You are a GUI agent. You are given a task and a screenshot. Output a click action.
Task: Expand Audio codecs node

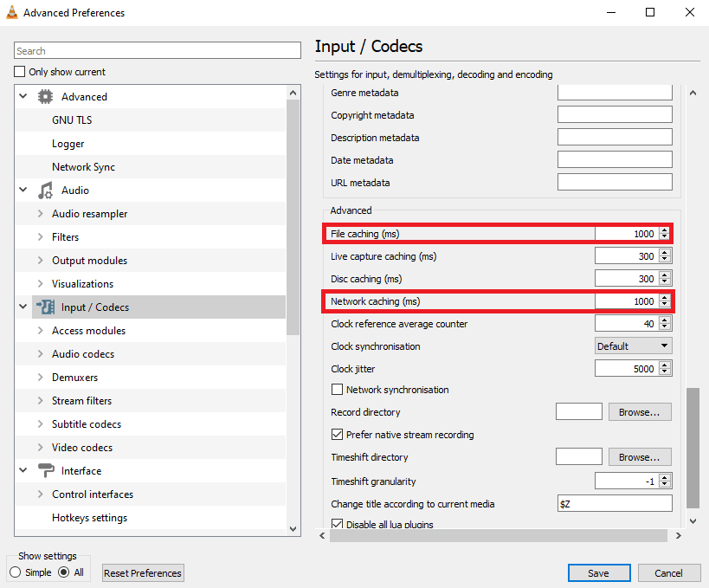click(40, 353)
